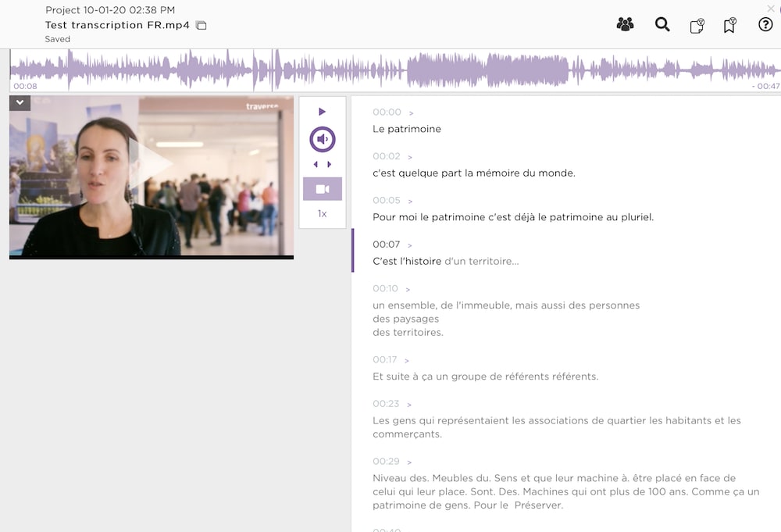Expand arrow next to 00:10
The width and height of the screenshot is (781, 532).
coord(408,289)
